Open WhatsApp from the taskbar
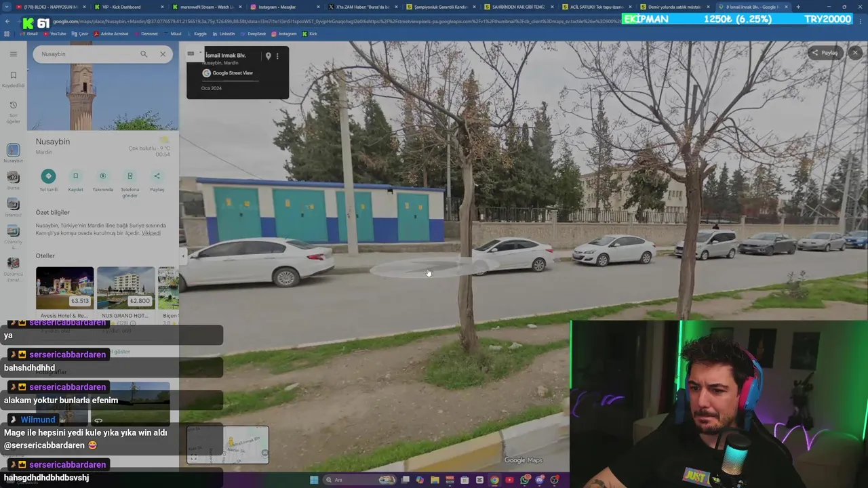The height and width of the screenshot is (488, 868). [x=525, y=480]
